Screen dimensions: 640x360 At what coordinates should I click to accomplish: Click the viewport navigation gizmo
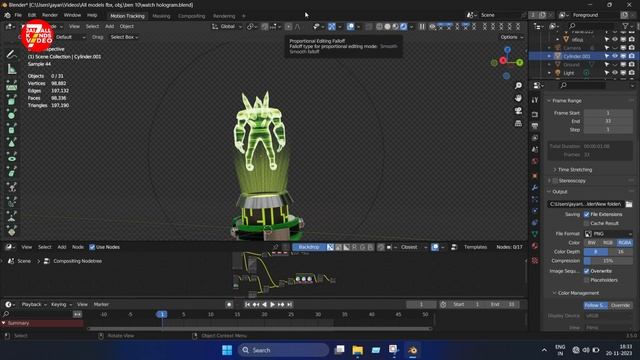pyautogui.click(x=507, y=62)
